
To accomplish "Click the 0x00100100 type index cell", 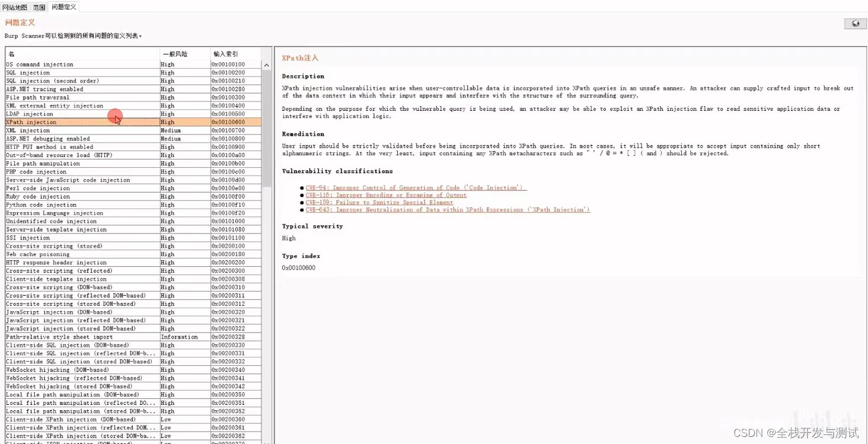I will tap(236, 65).
